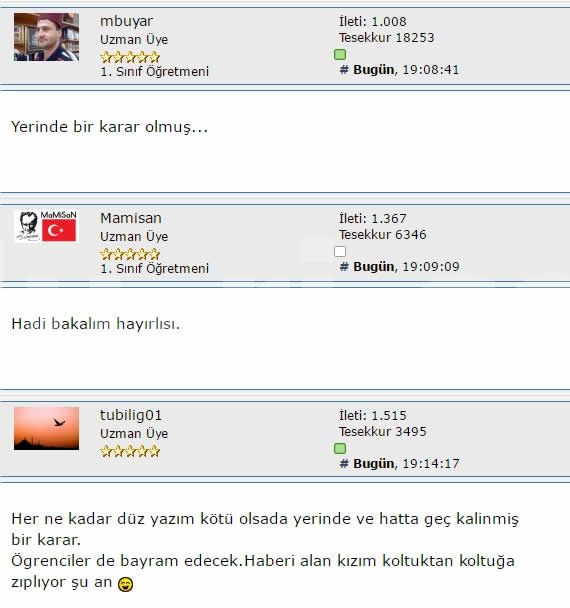The width and height of the screenshot is (570, 608).
Task: Click the five-star rating under Mamisan
Action: (130, 254)
